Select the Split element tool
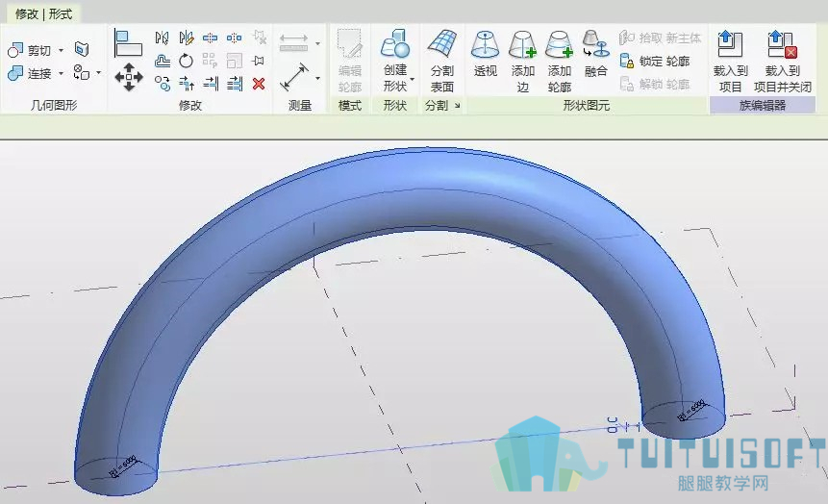The image size is (828, 504). pos(211,38)
